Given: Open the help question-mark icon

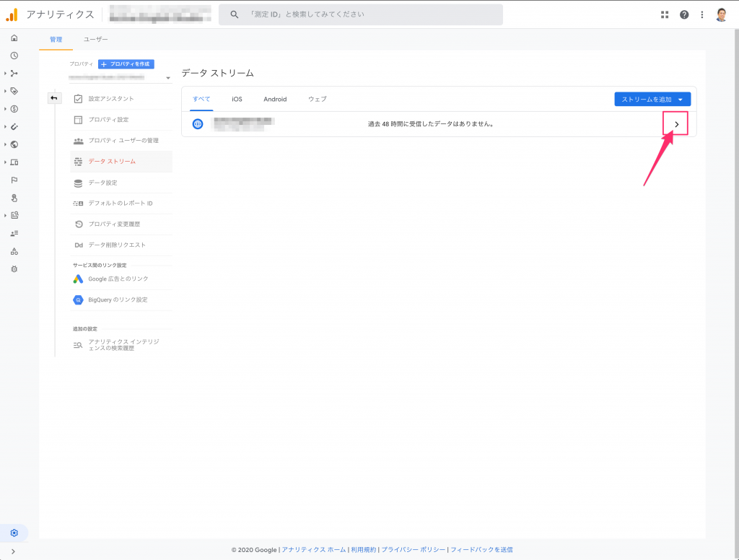Looking at the screenshot, I should [x=684, y=14].
